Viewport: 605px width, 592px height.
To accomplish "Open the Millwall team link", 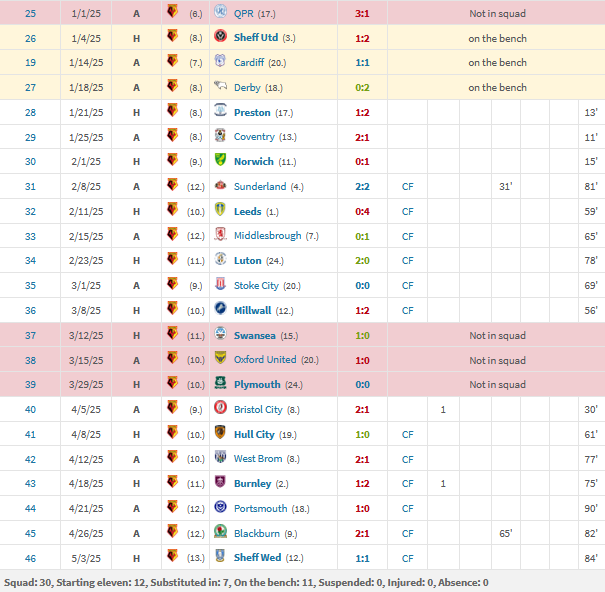I will 252,311.
